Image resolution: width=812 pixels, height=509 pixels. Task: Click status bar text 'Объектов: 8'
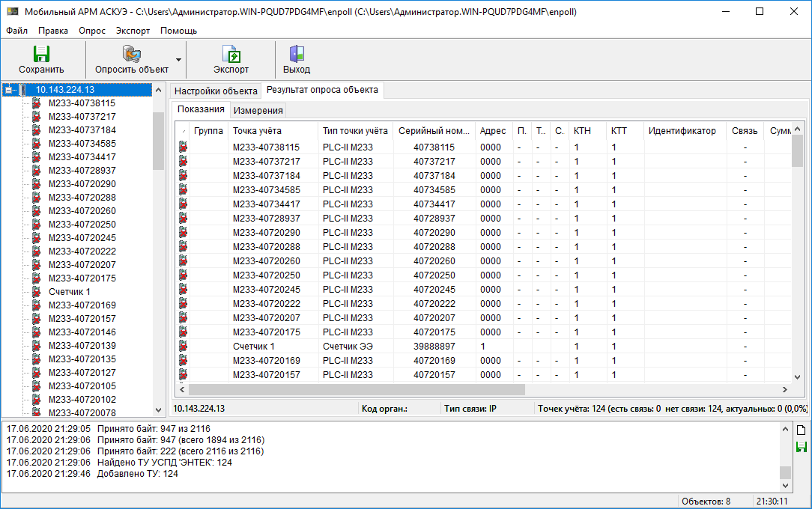(x=706, y=502)
